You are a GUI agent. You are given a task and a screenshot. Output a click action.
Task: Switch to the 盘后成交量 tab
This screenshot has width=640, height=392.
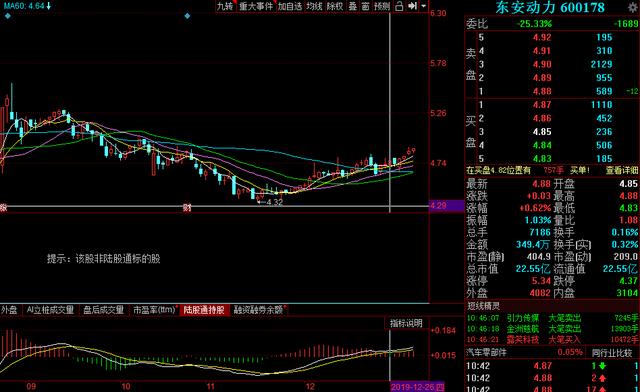[103, 310]
